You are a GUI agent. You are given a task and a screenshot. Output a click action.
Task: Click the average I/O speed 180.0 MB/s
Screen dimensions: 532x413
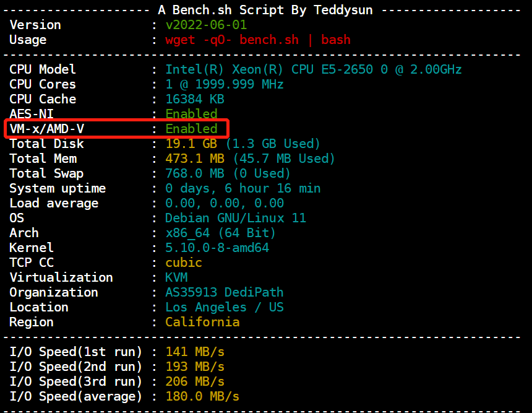(202, 396)
